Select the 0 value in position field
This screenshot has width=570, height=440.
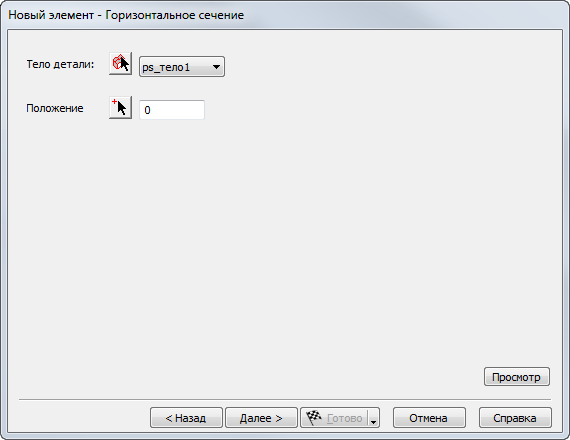click(147, 110)
